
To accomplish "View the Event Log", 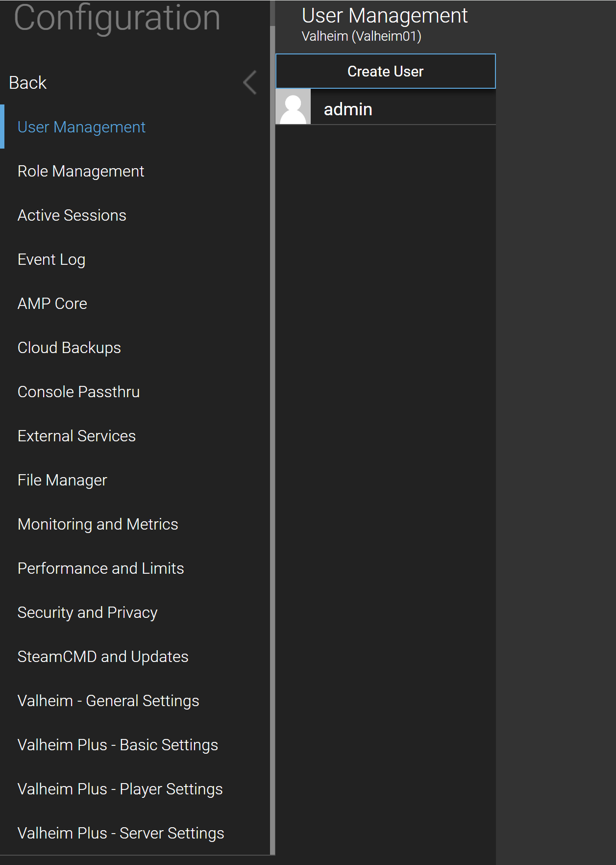I will 51,259.
